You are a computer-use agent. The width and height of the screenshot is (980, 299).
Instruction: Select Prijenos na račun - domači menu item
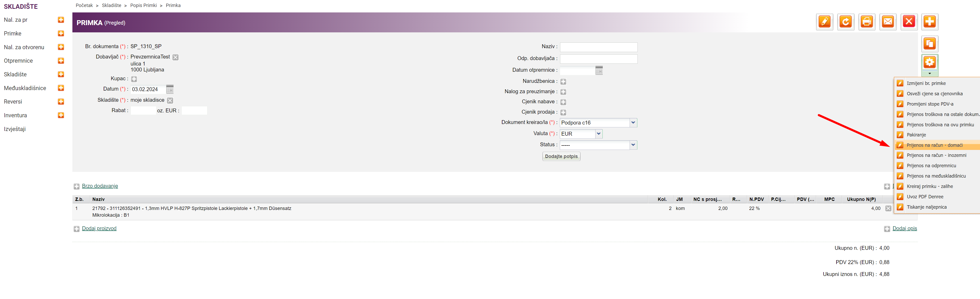tap(934, 145)
